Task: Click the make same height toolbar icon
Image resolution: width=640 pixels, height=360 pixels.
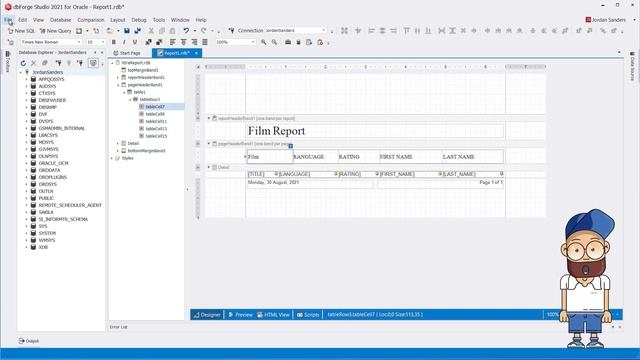Action: click(452, 31)
